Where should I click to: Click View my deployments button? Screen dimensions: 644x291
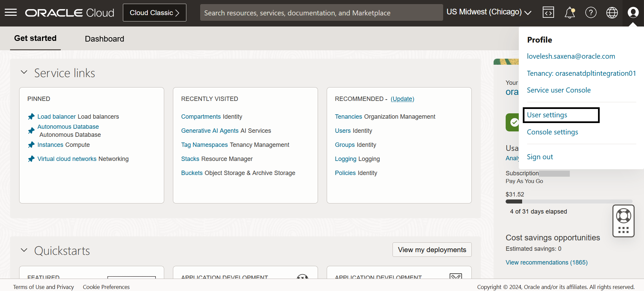pyautogui.click(x=432, y=250)
